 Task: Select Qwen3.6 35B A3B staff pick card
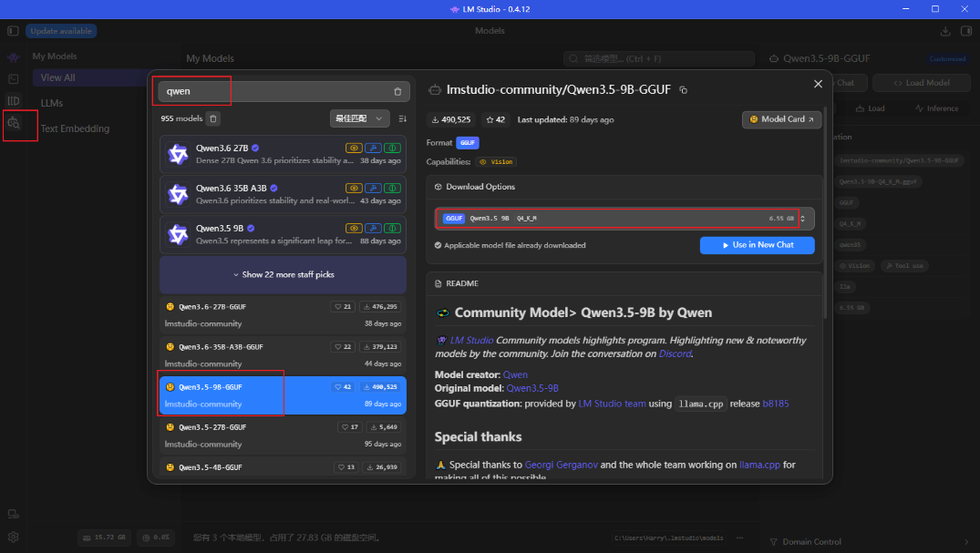click(x=284, y=194)
